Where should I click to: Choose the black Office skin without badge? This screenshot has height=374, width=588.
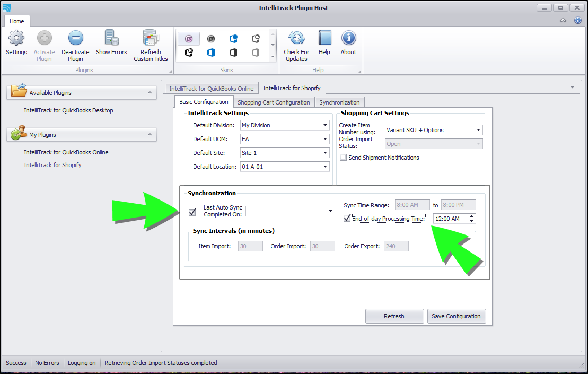233,52
